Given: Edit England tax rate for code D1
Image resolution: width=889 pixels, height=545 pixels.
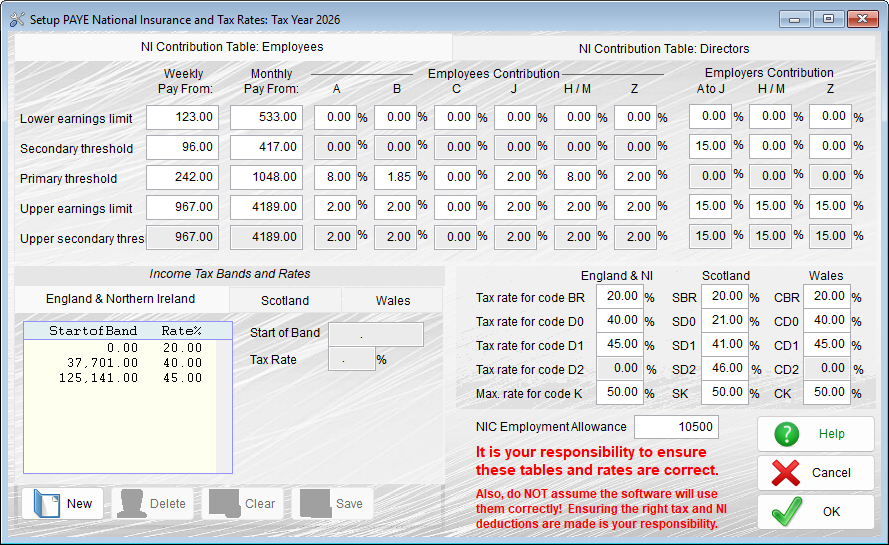Looking at the screenshot, I should 620,344.
